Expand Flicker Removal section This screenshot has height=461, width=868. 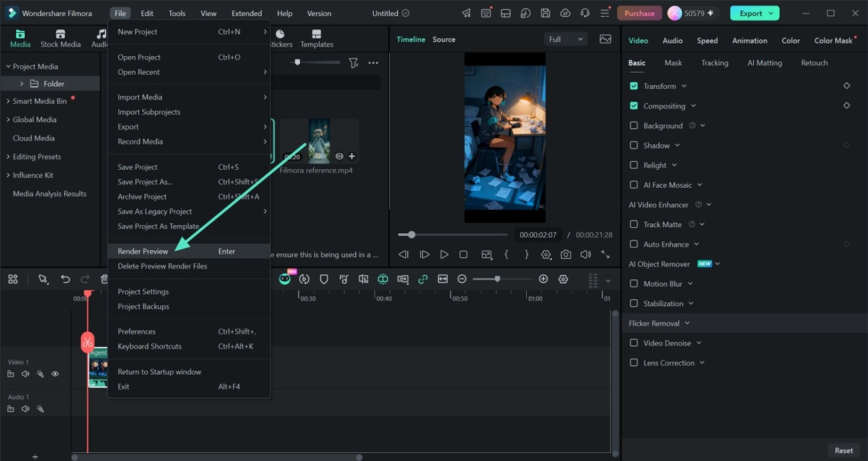687,323
